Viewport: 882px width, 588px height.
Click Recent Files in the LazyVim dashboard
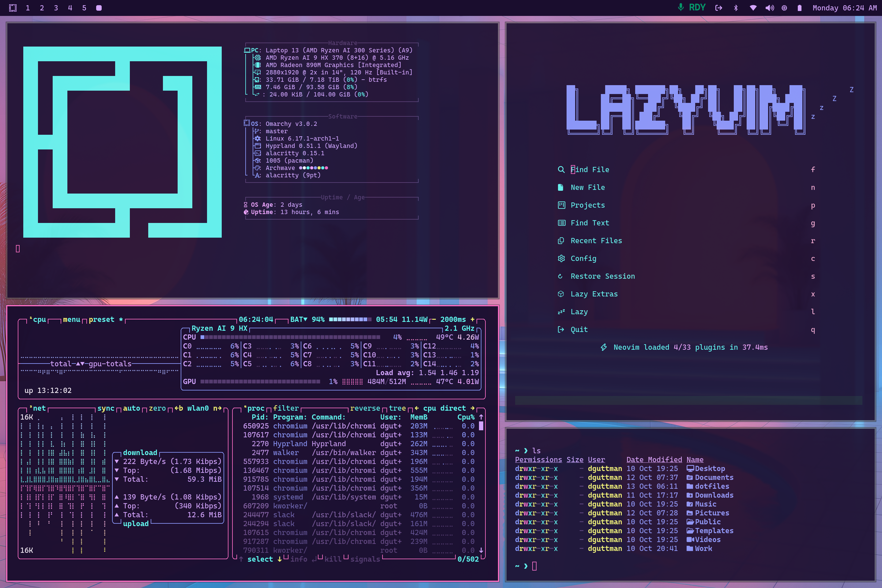(x=596, y=241)
